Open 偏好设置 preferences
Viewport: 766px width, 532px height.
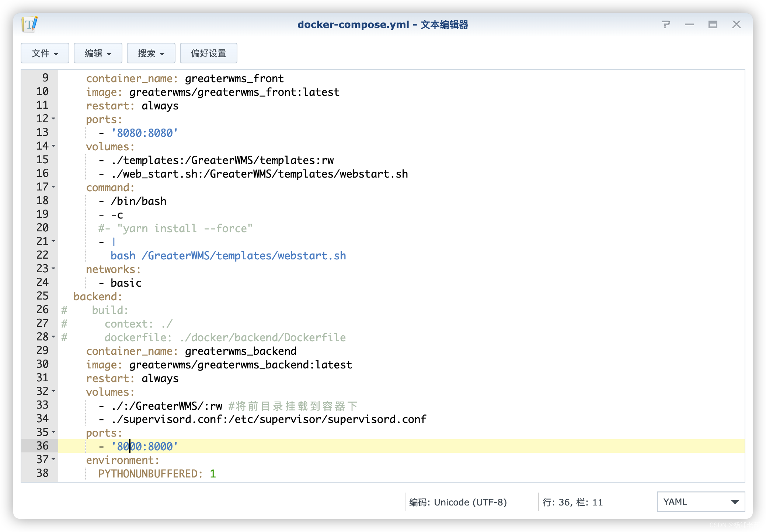click(x=209, y=53)
